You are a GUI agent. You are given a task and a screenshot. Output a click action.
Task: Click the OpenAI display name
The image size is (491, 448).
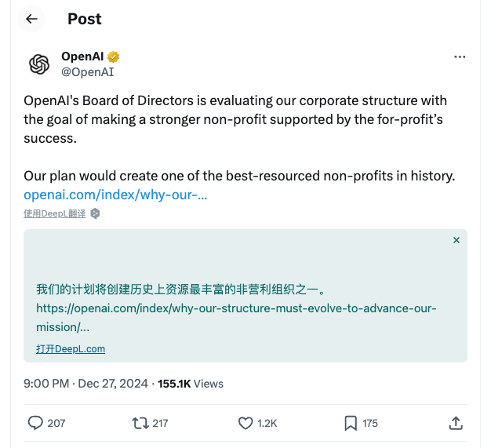(82, 56)
